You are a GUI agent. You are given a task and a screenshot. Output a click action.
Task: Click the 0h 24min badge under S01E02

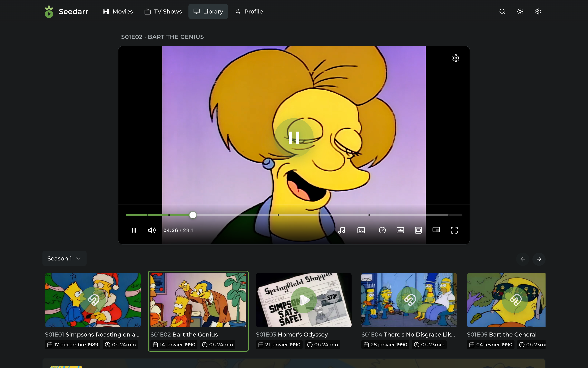coord(217,345)
